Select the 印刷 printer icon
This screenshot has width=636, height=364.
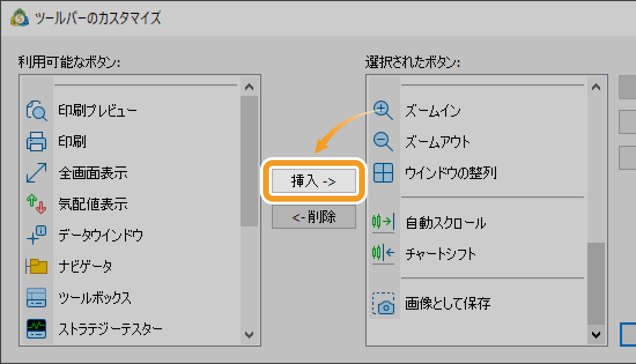coord(36,142)
